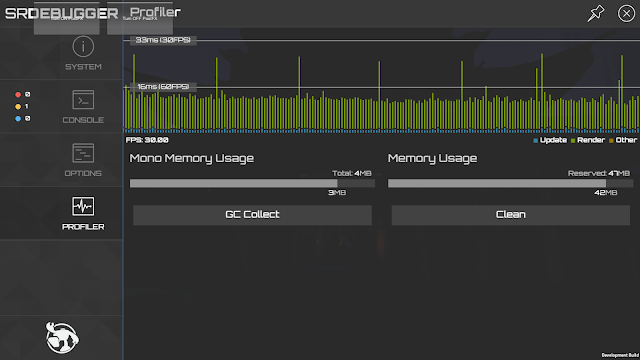Open the Options tab
640x360 pixels.
pos(61,160)
